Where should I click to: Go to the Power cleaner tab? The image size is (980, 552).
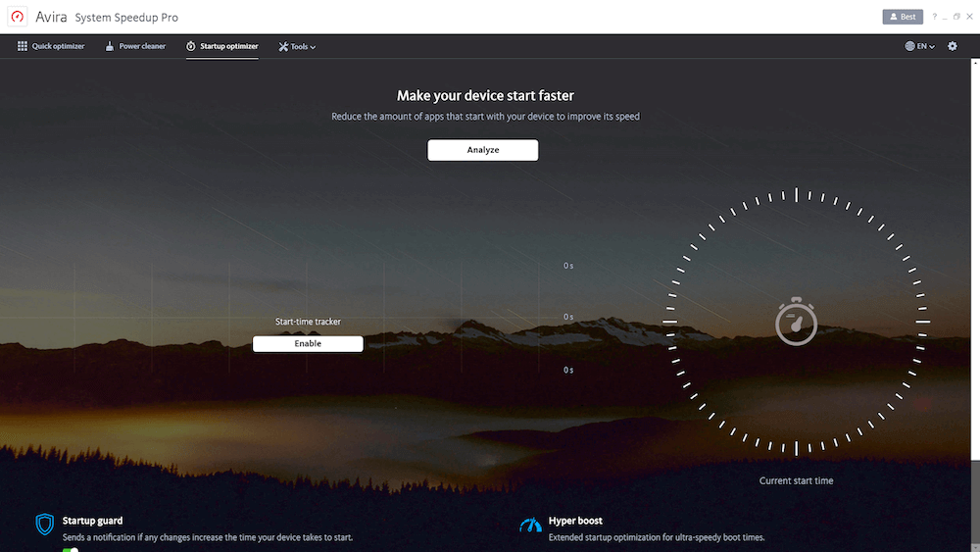(x=135, y=46)
